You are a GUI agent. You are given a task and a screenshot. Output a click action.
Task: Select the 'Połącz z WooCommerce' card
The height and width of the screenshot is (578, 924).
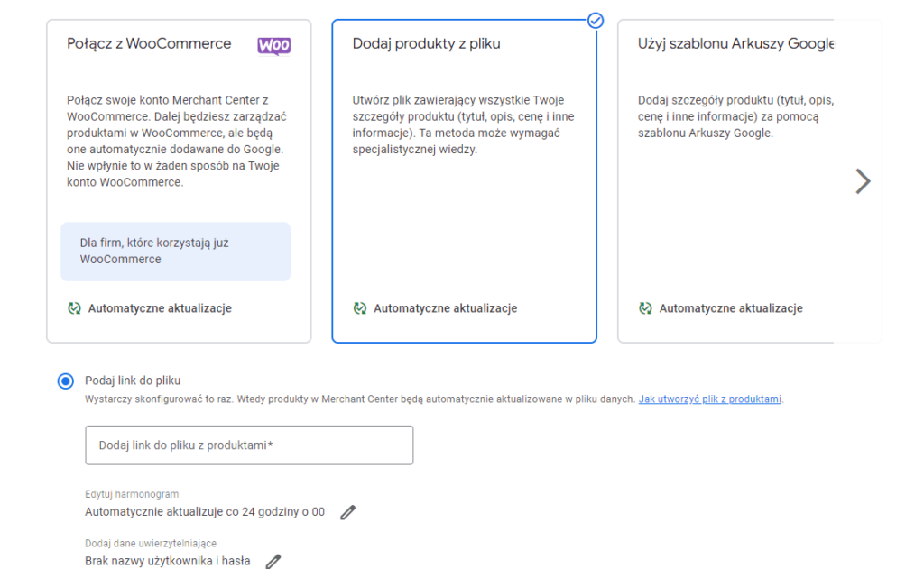coord(180,181)
